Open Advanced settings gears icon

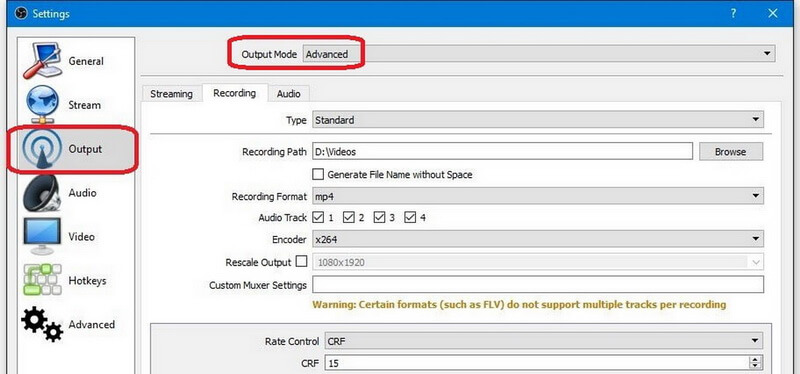[42, 324]
